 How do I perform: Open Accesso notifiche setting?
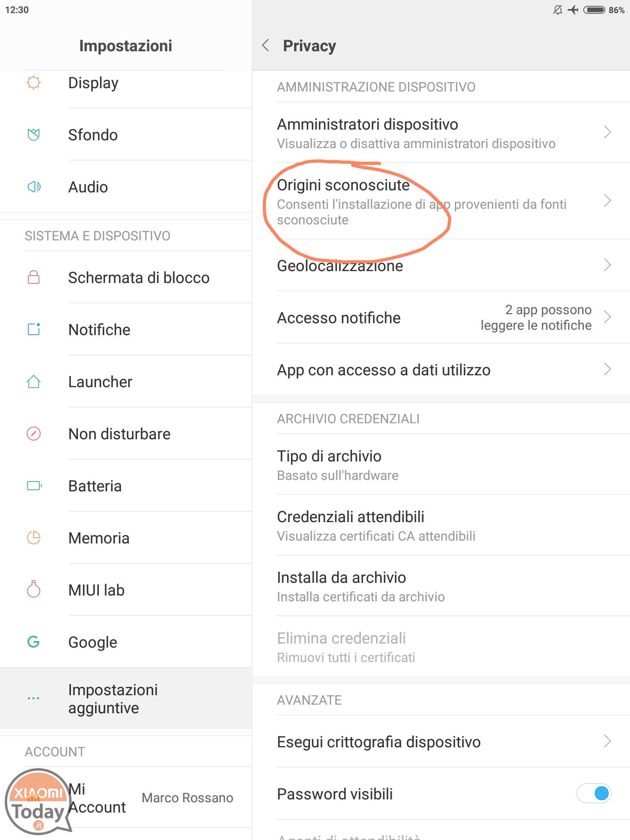coord(441,317)
